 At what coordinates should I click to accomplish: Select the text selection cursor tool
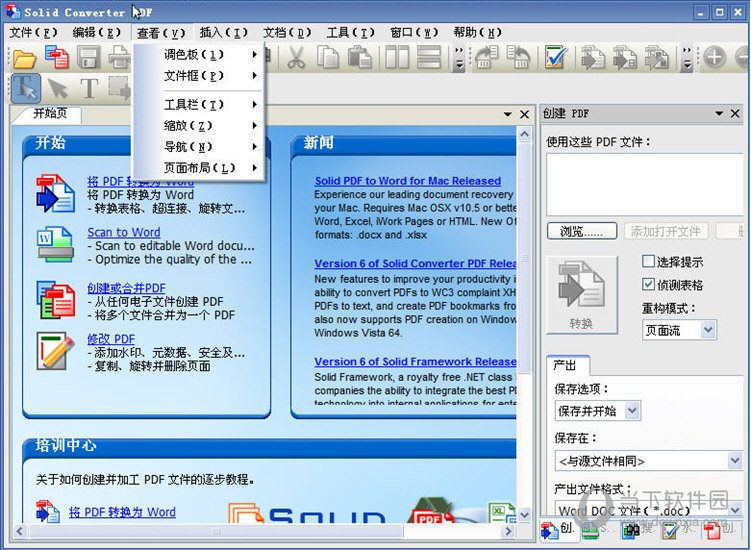coord(26,88)
